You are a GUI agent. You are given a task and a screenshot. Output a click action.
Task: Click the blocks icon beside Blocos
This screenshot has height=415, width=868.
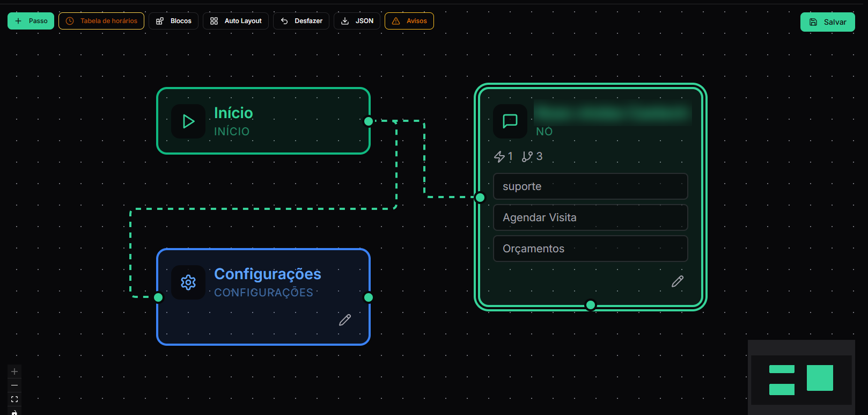click(160, 21)
